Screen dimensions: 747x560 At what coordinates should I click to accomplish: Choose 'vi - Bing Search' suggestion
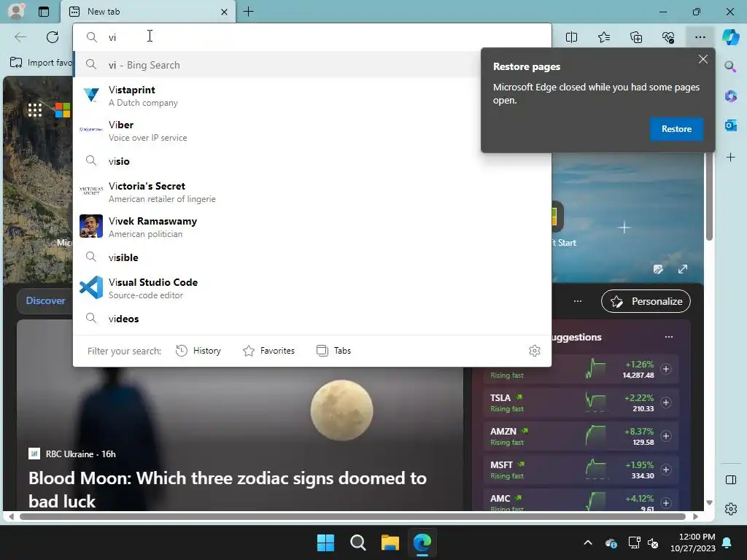tap(312, 65)
